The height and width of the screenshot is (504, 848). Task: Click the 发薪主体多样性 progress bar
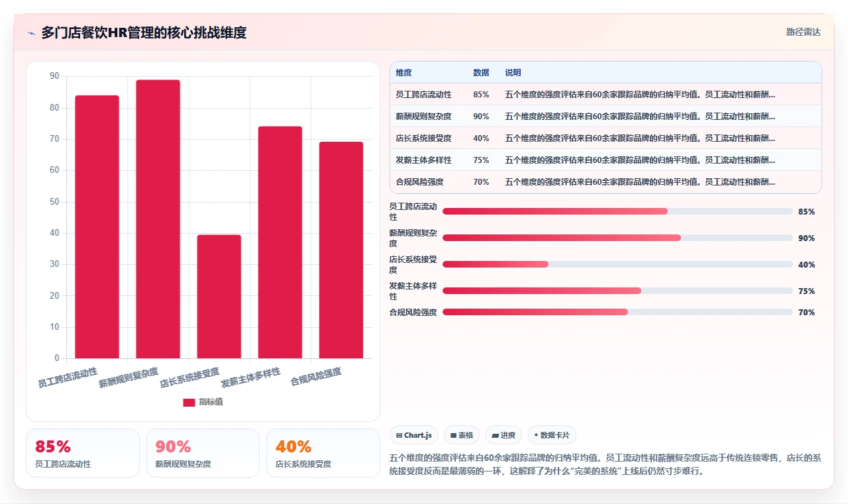pos(617,291)
